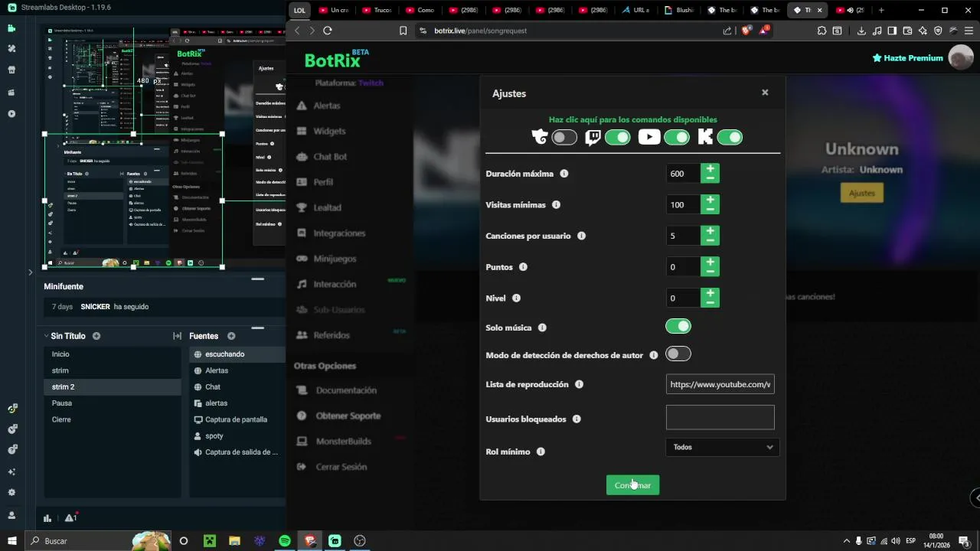This screenshot has height=551, width=980.
Task: Toggle the Kick platform switch
Action: tap(730, 138)
